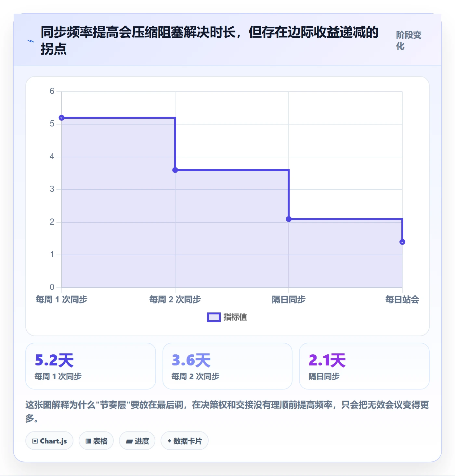Open the 3.6天 metric card

(227, 366)
